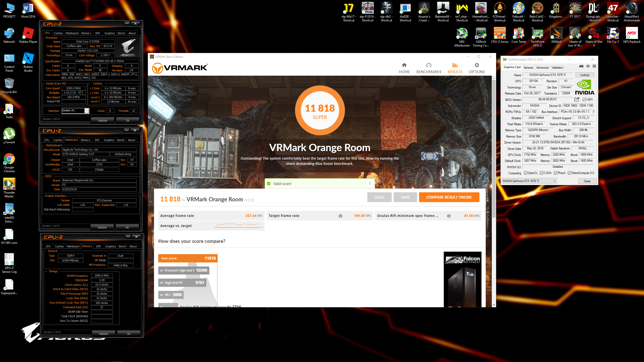Click VRMark vertical scrollbar thumb

494,148
